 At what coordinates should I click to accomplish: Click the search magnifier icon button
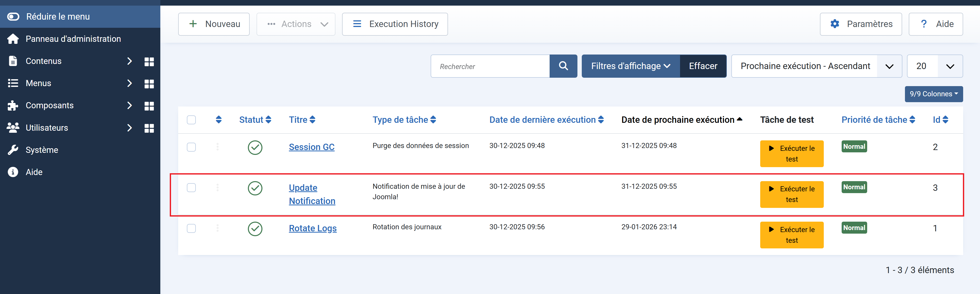point(563,66)
